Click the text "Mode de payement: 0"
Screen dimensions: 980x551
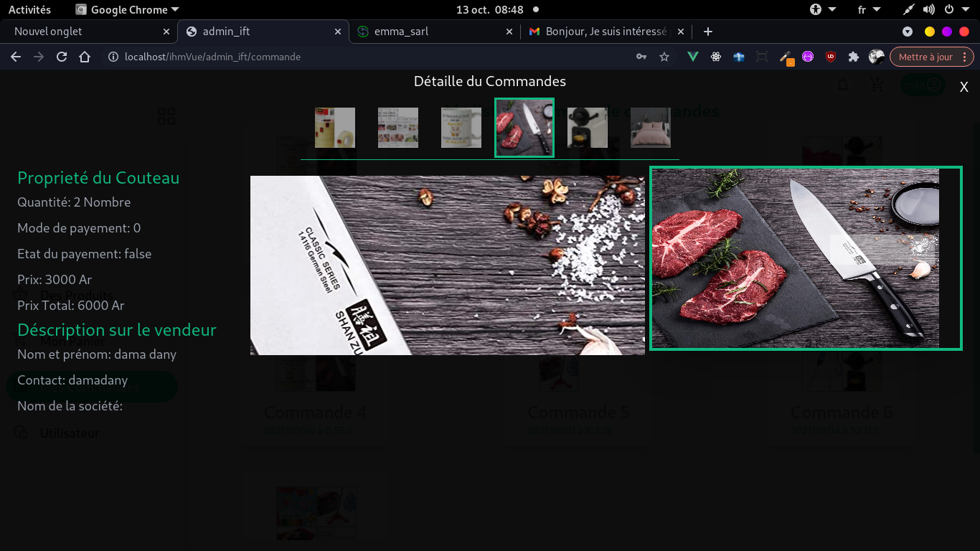79,228
